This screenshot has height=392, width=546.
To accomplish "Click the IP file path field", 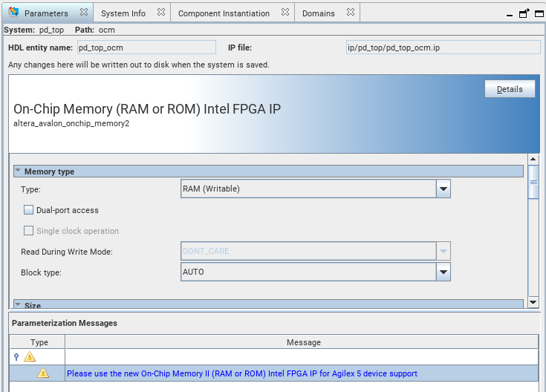I will (x=443, y=48).
